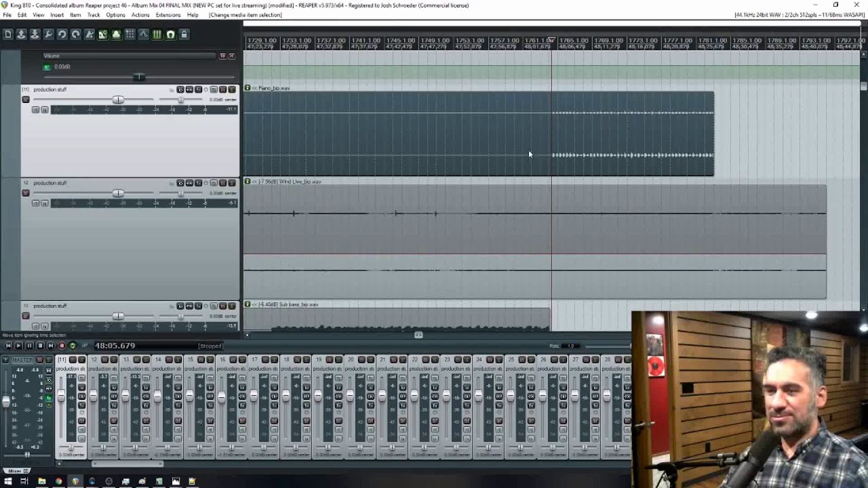868x488 pixels.
Task: Close the Volume envelope lane
Action: 231,56
